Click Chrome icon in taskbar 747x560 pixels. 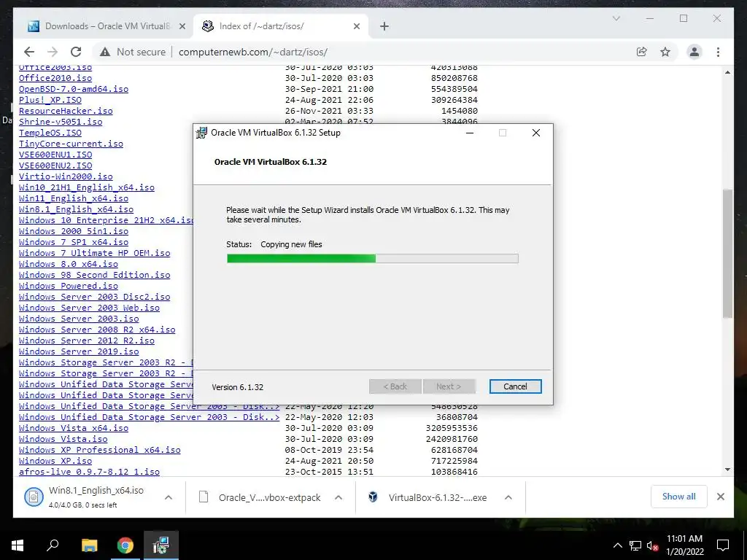pos(125,545)
